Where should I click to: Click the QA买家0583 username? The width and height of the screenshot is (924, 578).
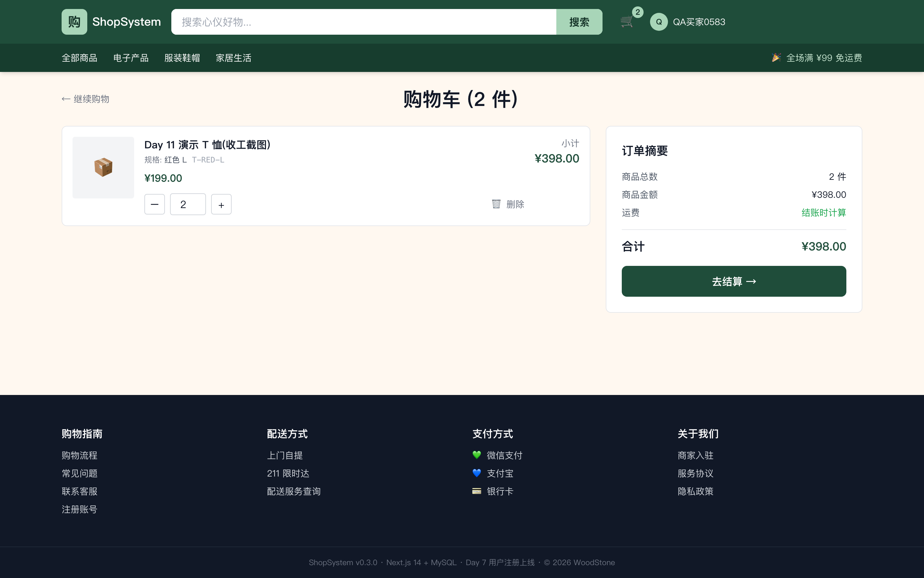point(699,22)
